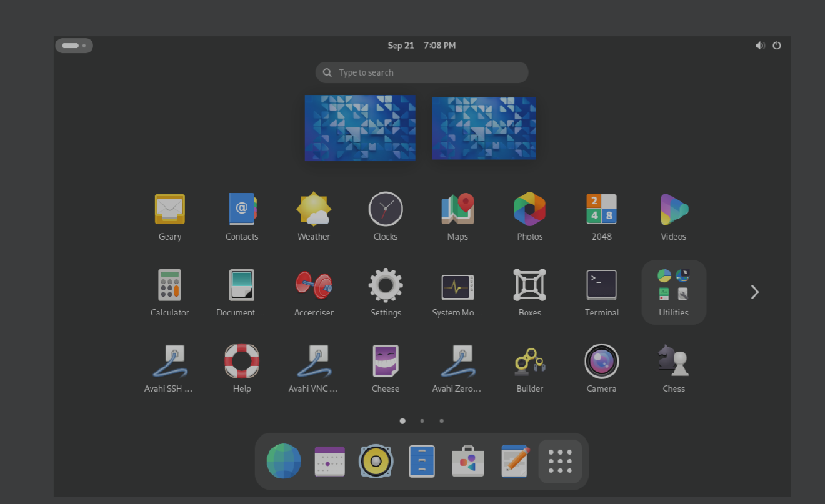
Task: Launch the Cheese webcam app
Action: pyautogui.click(x=385, y=367)
